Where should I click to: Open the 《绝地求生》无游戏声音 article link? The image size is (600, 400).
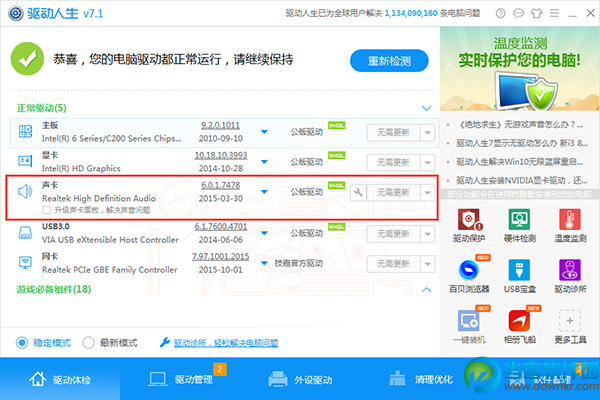pyautogui.click(x=520, y=124)
